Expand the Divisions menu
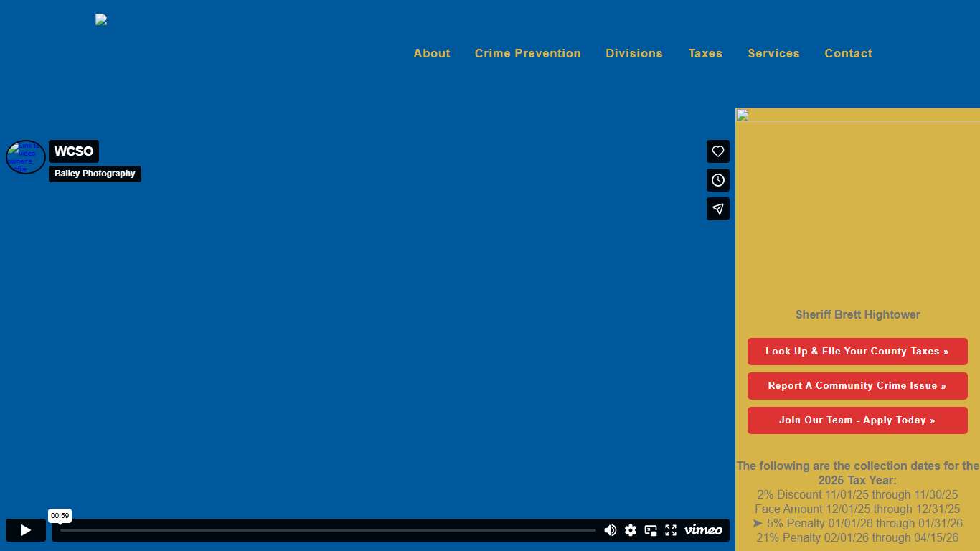This screenshot has height=551, width=980. click(x=634, y=53)
